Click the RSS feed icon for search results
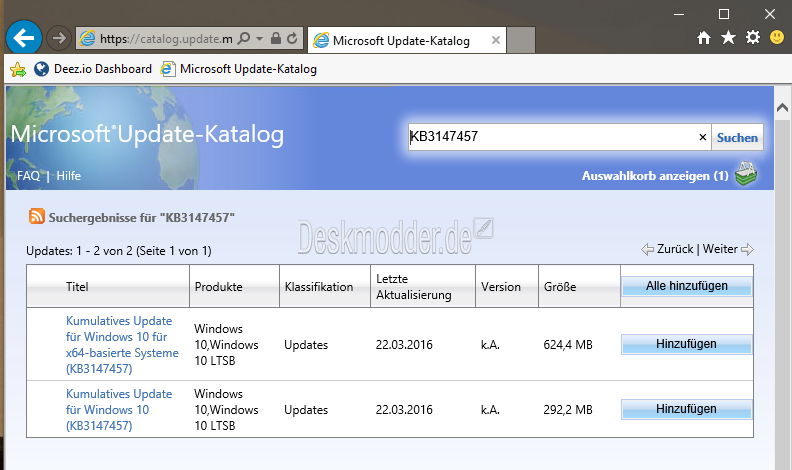Image resolution: width=792 pixels, height=470 pixels. pos(36,216)
